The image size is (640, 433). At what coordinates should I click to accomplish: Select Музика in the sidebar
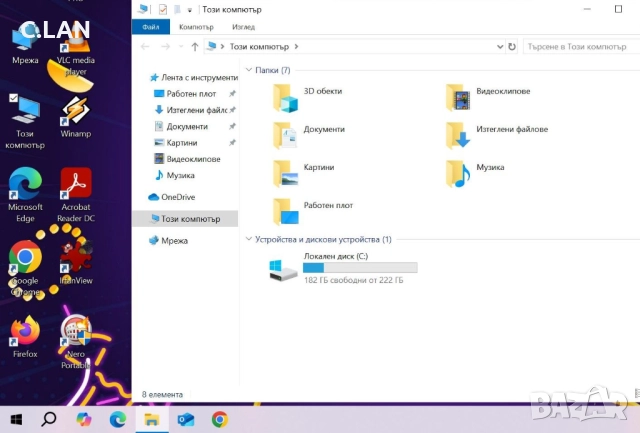coord(175,175)
